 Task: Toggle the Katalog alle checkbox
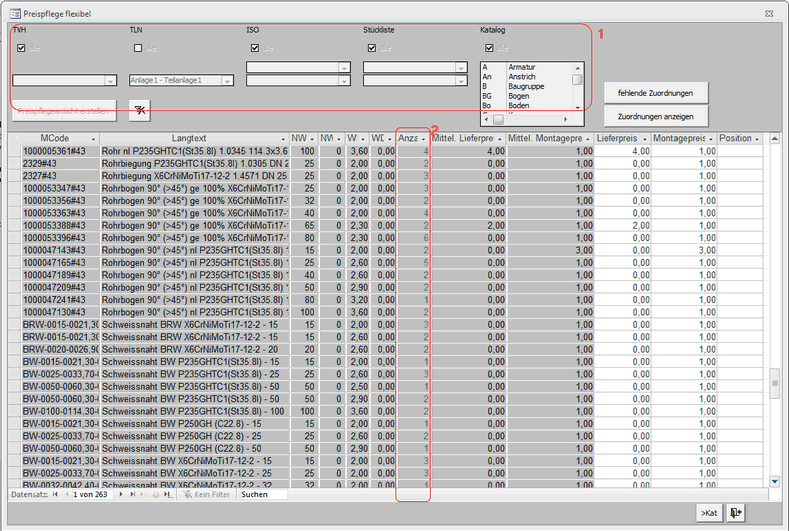click(489, 47)
